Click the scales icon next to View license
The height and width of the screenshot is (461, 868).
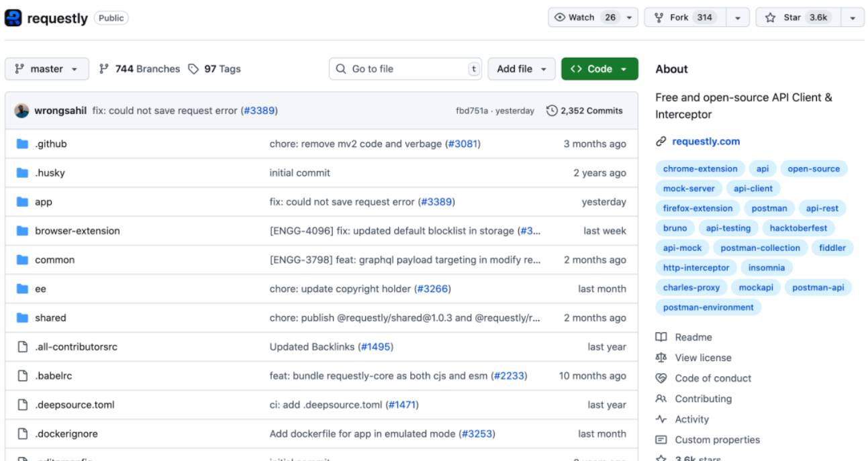coord(661,358)
